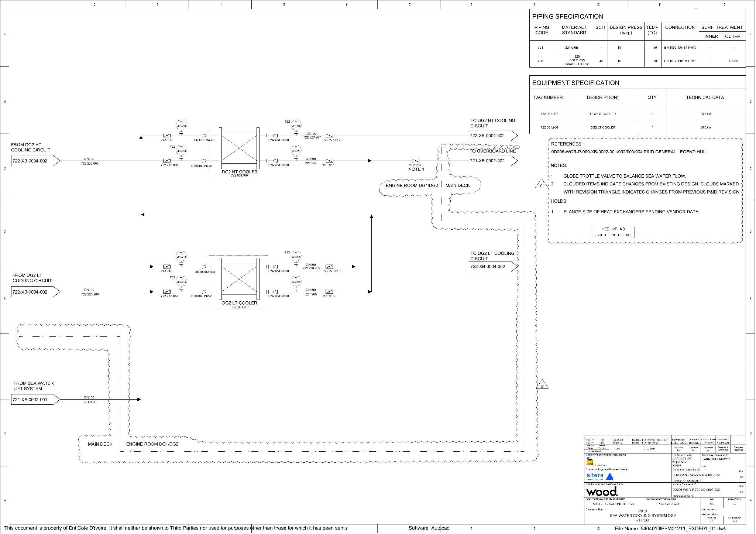Click the butterfly valve symbol tagged 722.273.914
Image resolution: width=756 pixels, height=534 pixels.
pyautogui.click(x=167, y=291)
